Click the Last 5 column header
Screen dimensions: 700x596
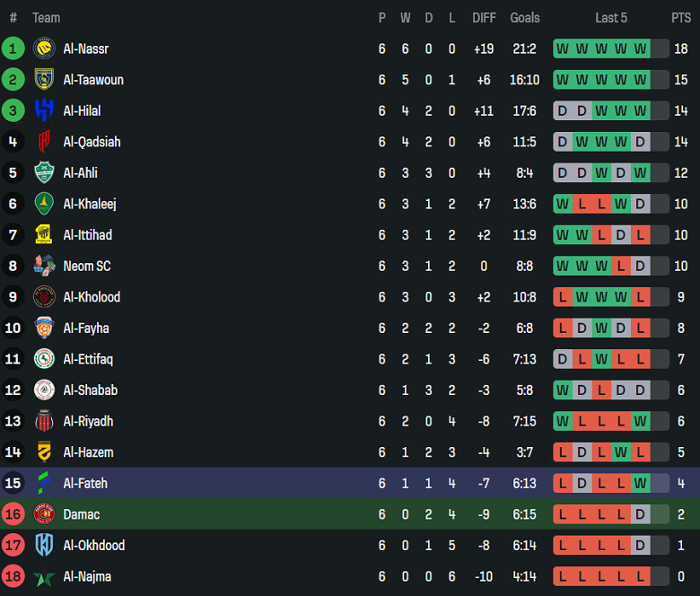tap(611, 18)
